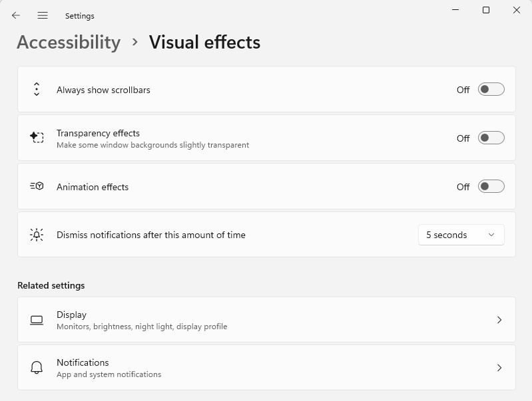Click the Animation effects icon
The width and height of the screenshot is (532, 401).
[37, 186]
